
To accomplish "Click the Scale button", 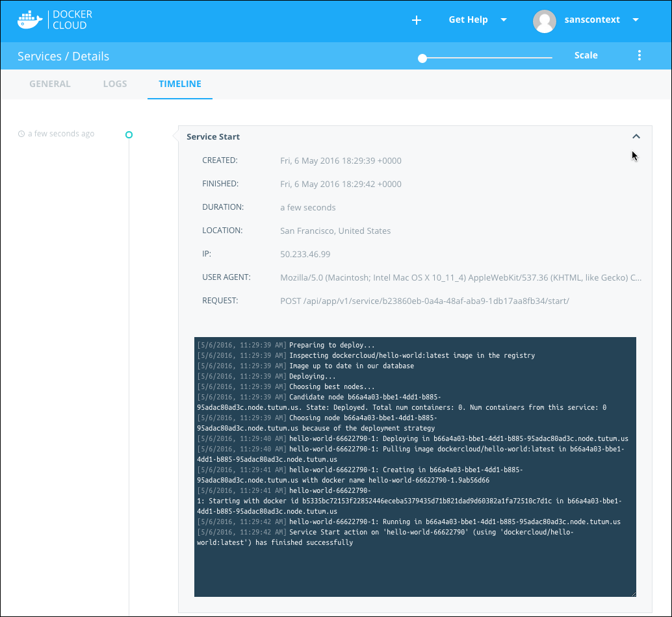I will click(x=586, y=56).
